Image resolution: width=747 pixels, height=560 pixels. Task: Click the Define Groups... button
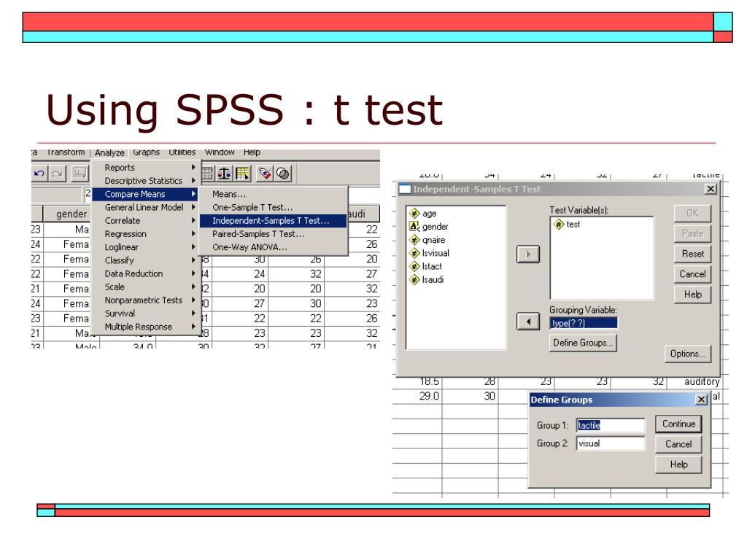(583, 343)
